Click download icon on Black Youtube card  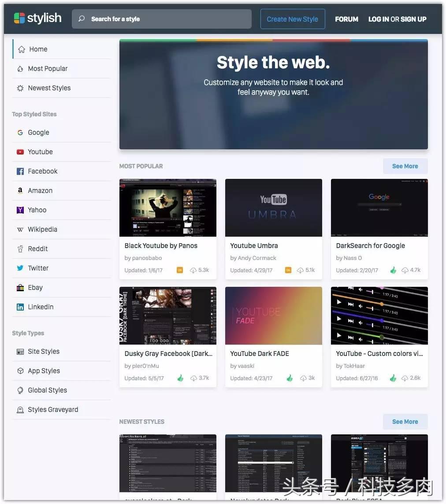pos(193,270)
